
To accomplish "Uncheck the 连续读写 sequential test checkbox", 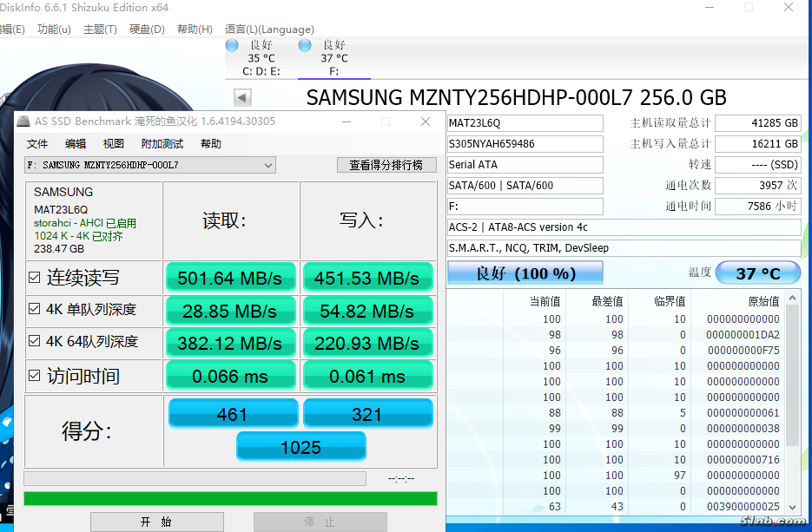I will point(35,278).
